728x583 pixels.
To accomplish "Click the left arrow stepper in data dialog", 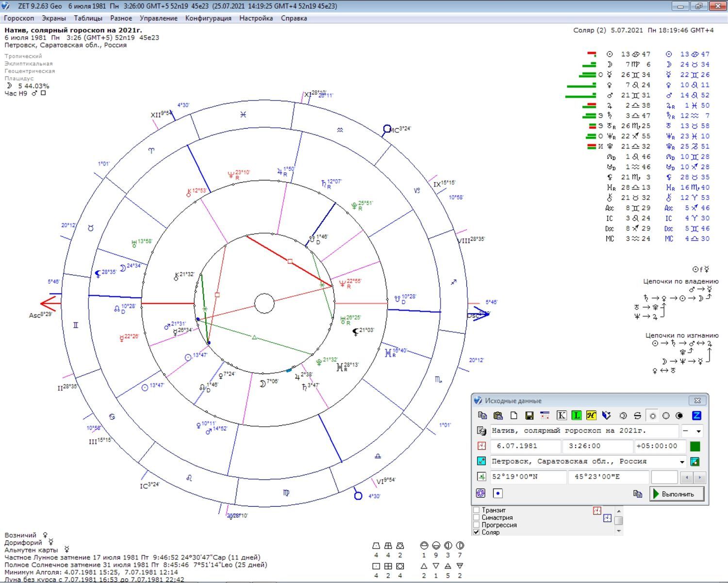I will click(x=686, y=477).
